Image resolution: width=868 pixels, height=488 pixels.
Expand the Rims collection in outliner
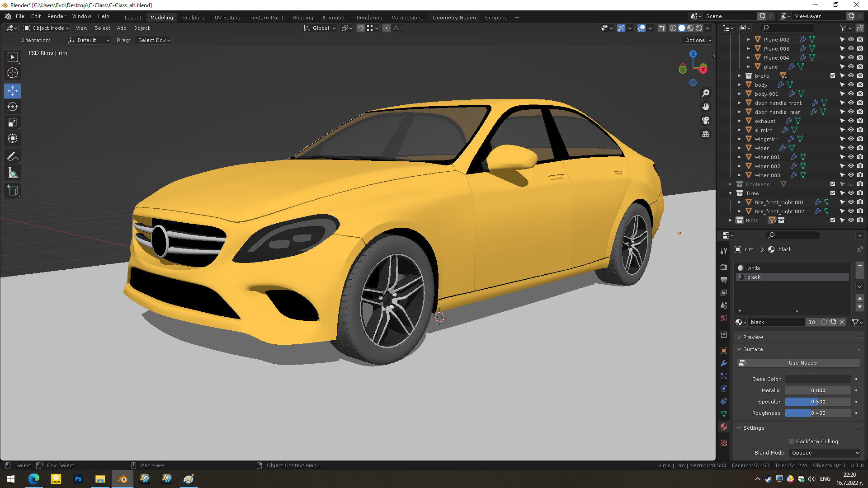[x=731, y=221]
